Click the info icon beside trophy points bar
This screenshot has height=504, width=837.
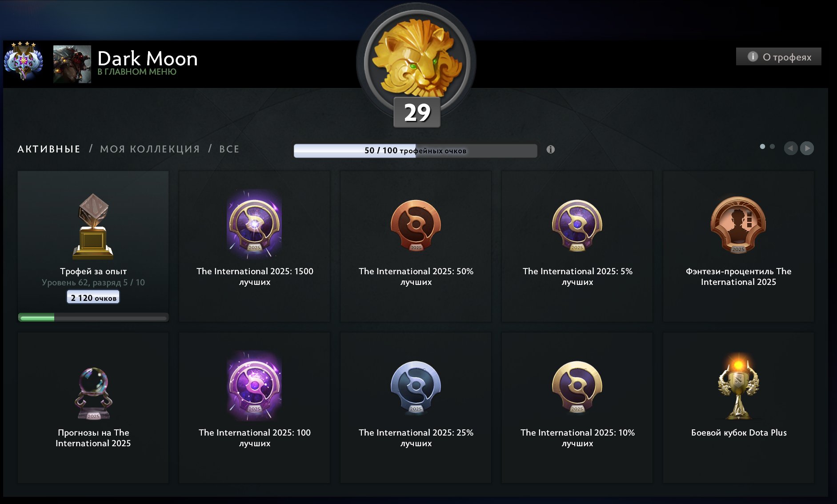(x=550, y=149)
